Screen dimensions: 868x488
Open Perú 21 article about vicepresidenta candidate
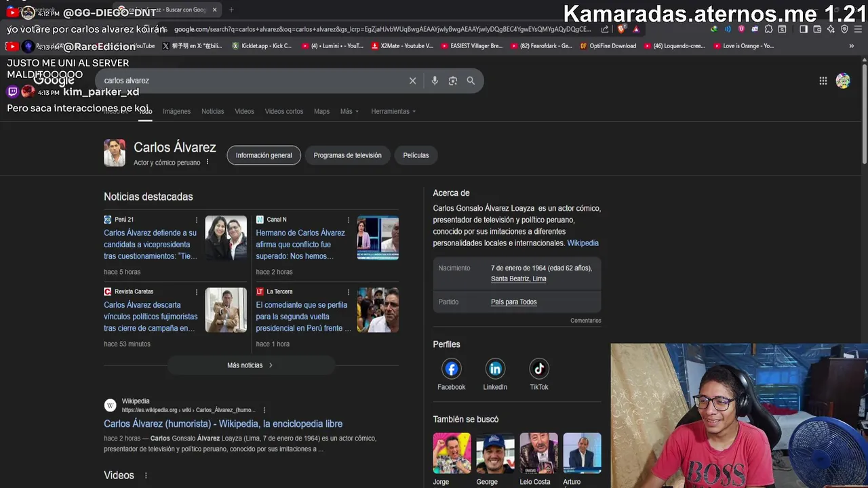(151, 245)
